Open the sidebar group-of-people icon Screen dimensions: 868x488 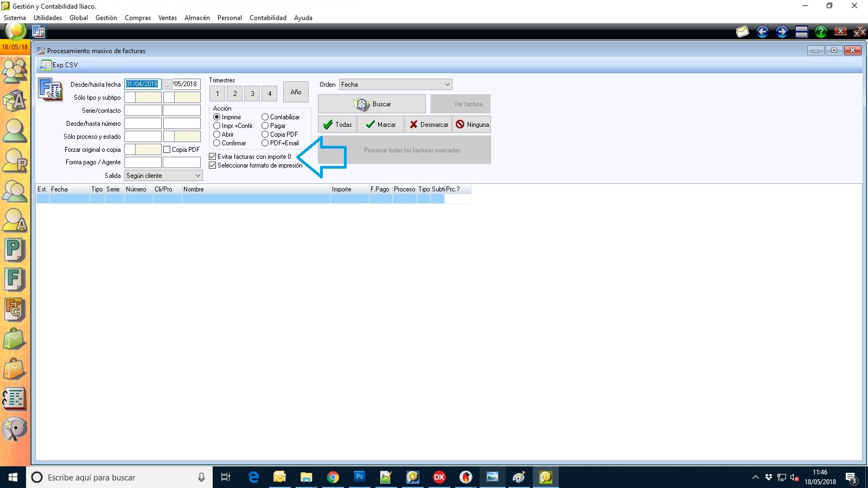[15, 70]
